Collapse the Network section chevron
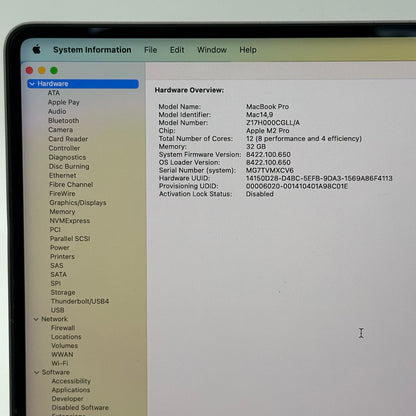 pyautogui.click(x=36, y=319)
